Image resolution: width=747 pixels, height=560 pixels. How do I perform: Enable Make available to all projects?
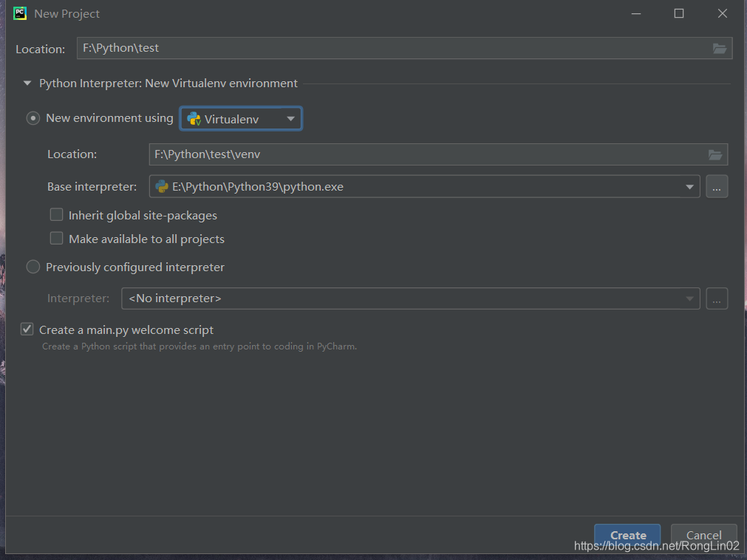click(x=57, y=238)
